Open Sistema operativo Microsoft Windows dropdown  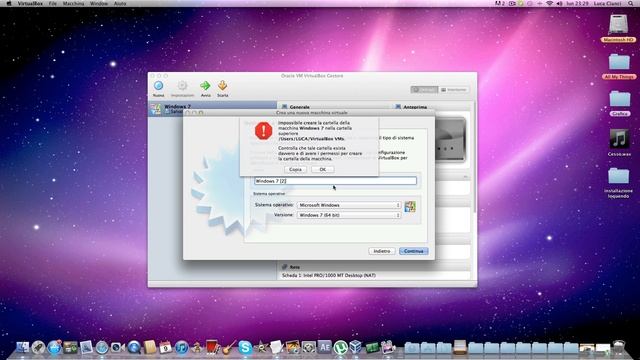pyautogui.click(x=349, y=205)
